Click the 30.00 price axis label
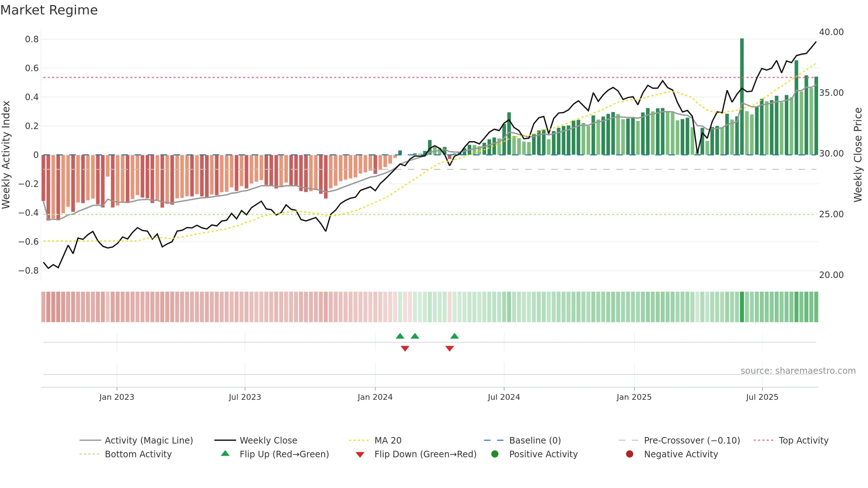The image size is (868, 488). point(831,154)
